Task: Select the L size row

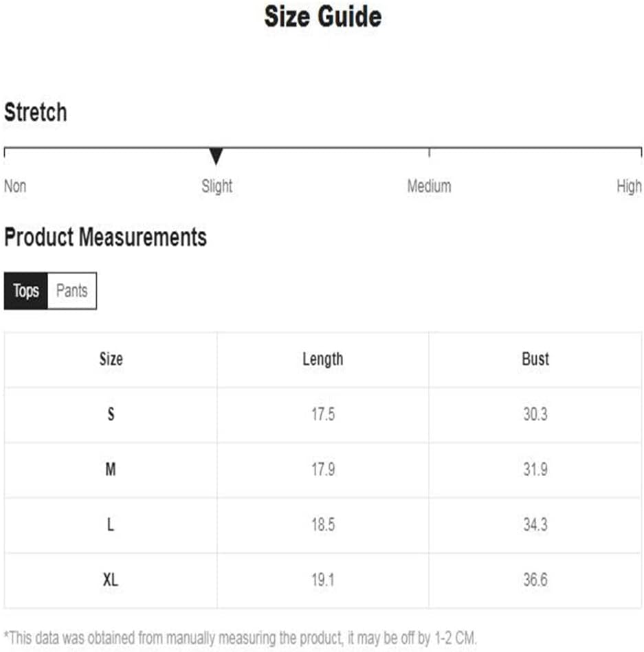Action: pos(323,525)
